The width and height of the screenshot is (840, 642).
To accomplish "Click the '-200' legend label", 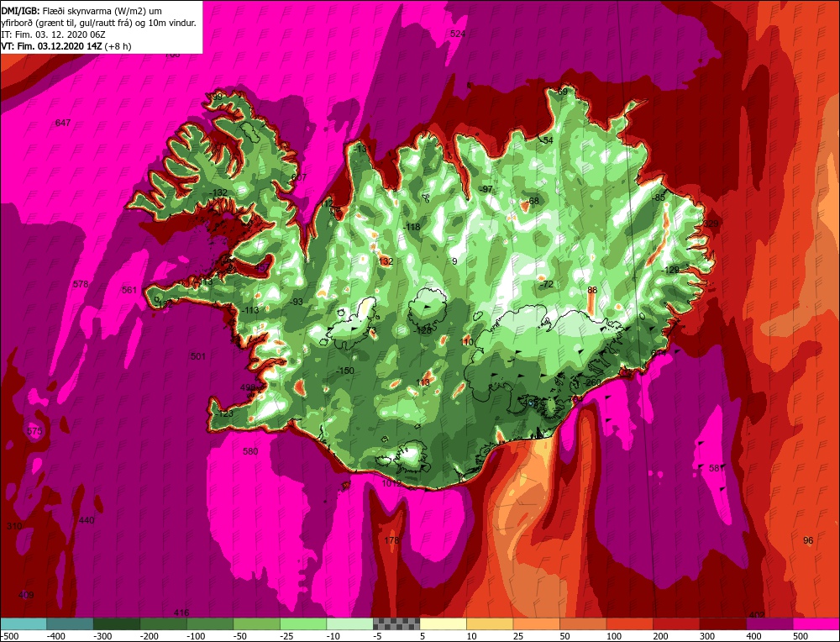I will (x=150, y=636).
